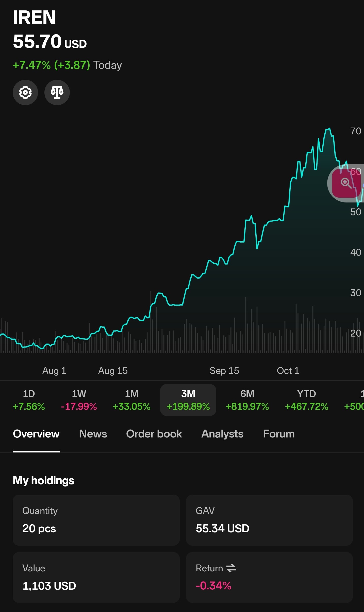The width and height of the screenshot is (364, 612).
Task: Tap the Quantity 20 pcs card
Action: (96, 520)
